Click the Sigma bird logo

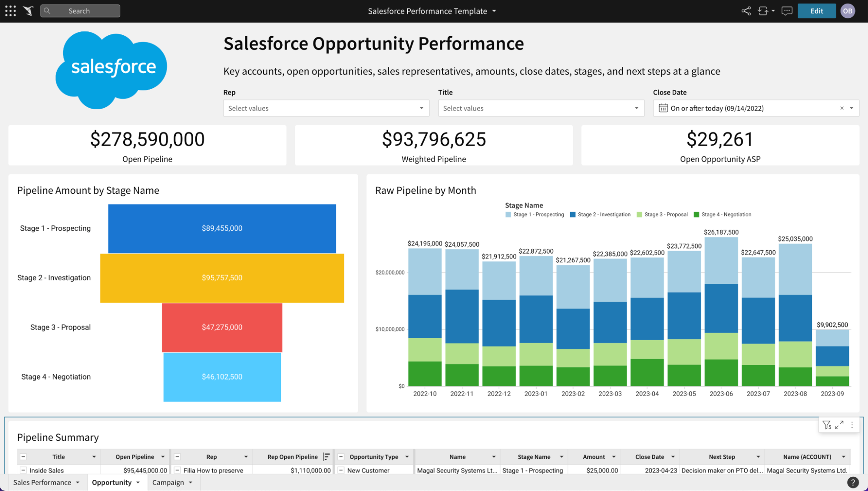point(28,11)
